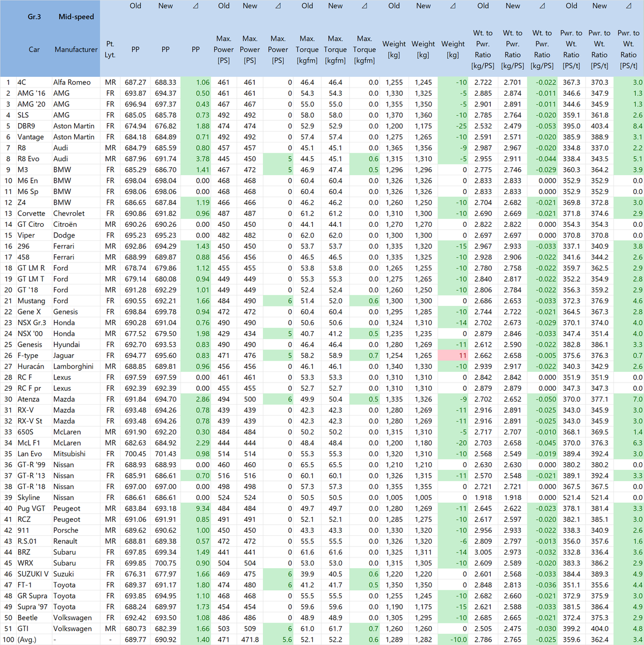Screen dimensions: 644x645
Task: Select the Gr.3 header cell
Action: 34,17
